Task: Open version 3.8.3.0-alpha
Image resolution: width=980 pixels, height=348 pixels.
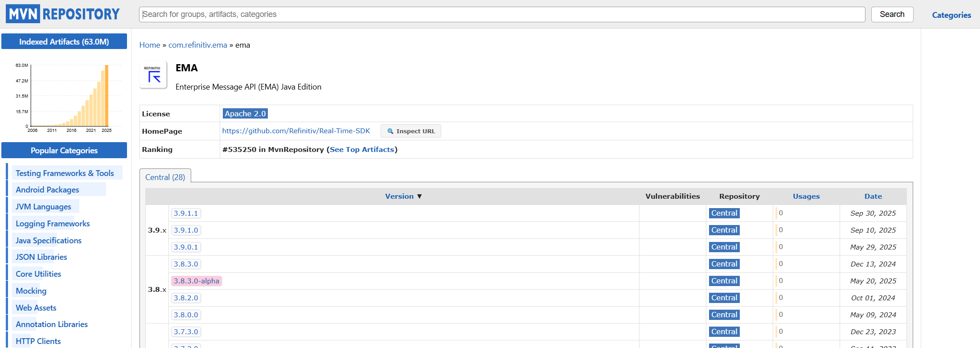Action: click(197, 281)
